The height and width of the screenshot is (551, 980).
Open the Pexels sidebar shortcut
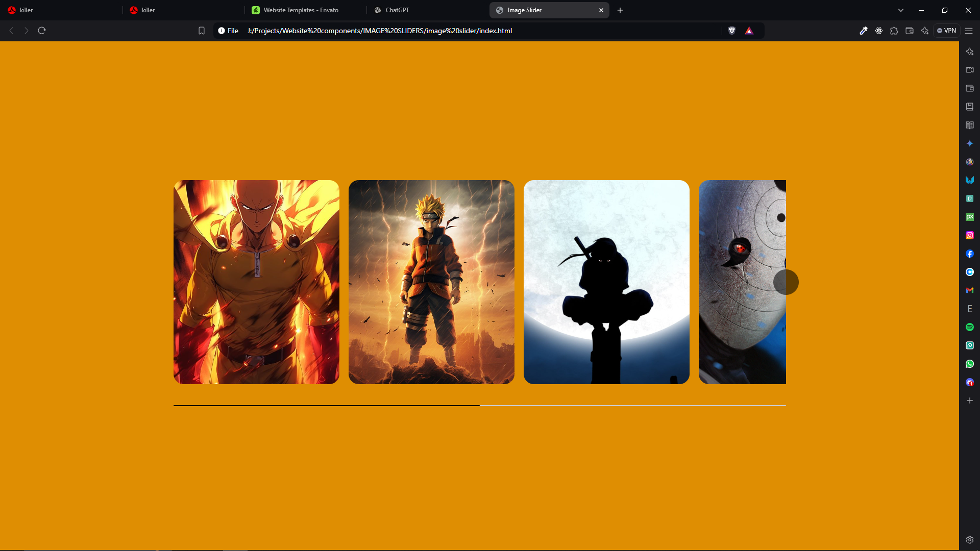[970, 198]
